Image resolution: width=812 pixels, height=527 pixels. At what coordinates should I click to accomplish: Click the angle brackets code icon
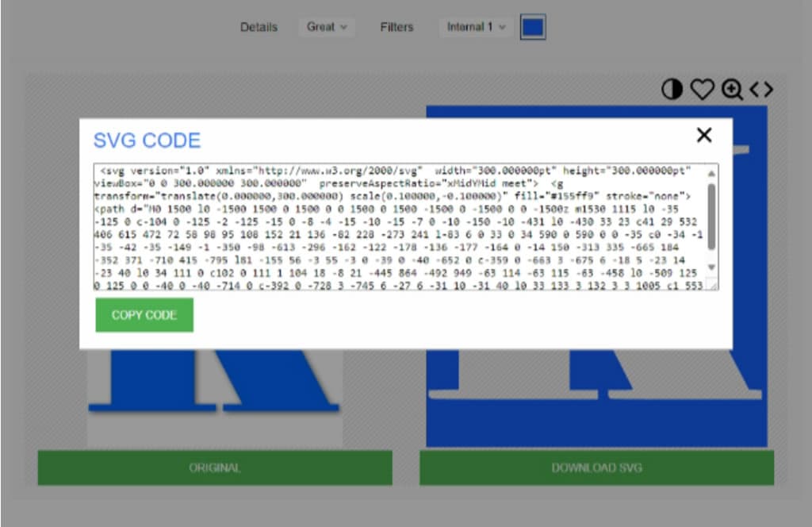click(x=760, y=90)
